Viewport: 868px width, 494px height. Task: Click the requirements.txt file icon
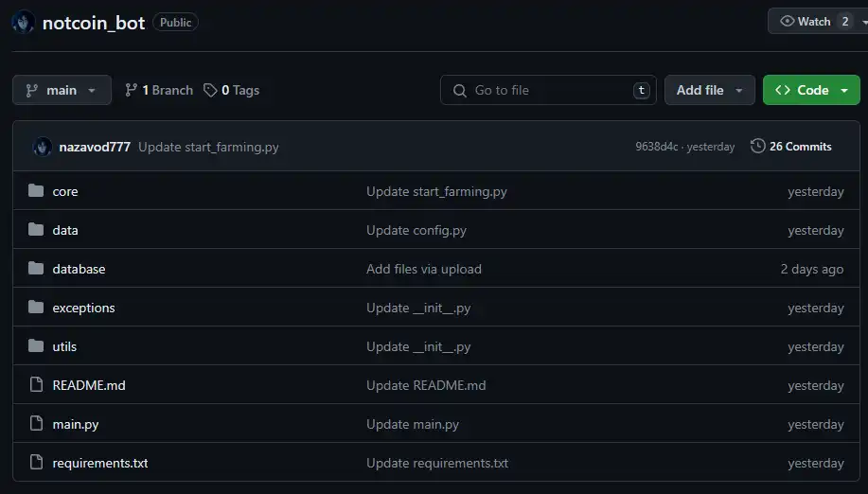(x=36, y=463)
